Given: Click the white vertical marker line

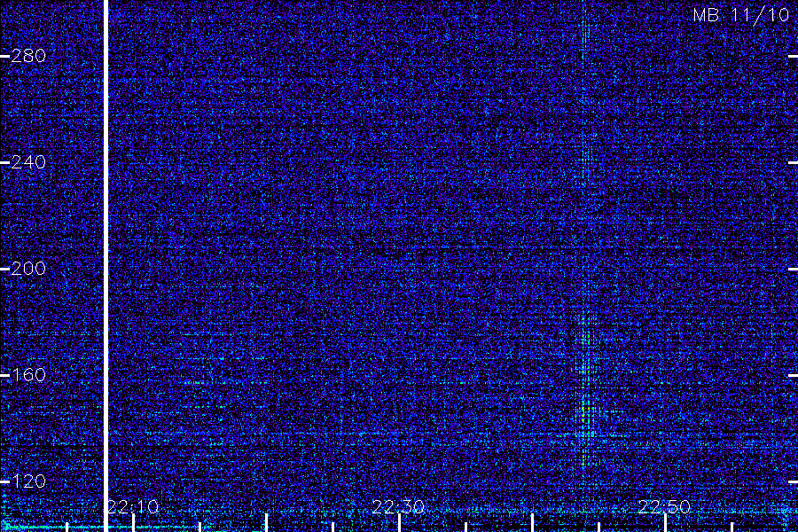Looking at the screenshot, I should 106,266.
